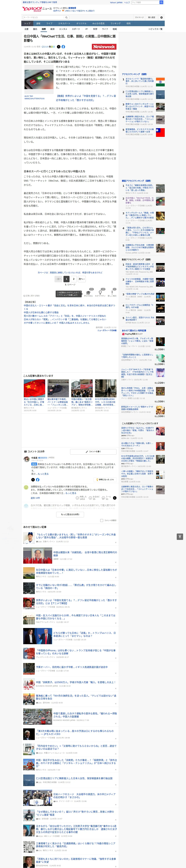Click the Newsweek logo banner

pos(104,47)
